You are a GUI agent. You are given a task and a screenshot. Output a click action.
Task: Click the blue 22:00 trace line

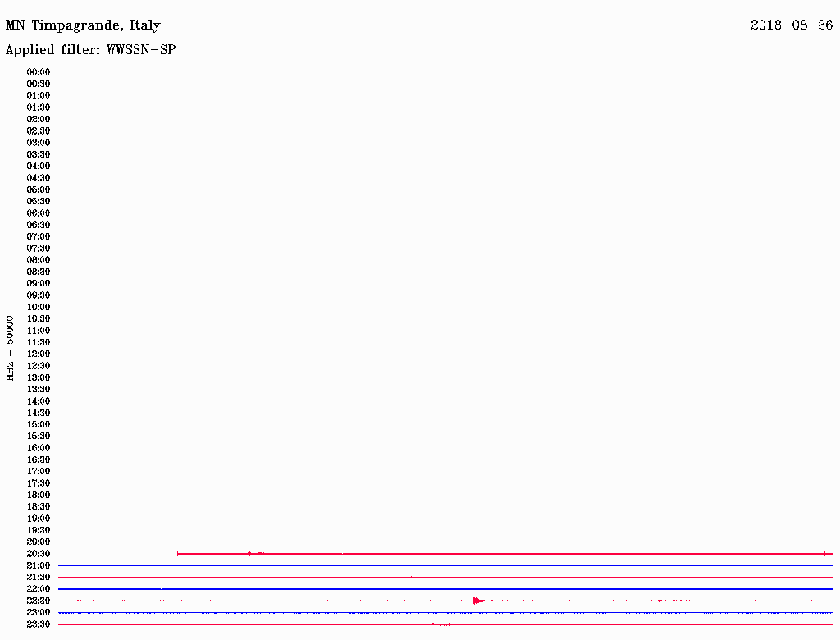[x=445, y=589]
